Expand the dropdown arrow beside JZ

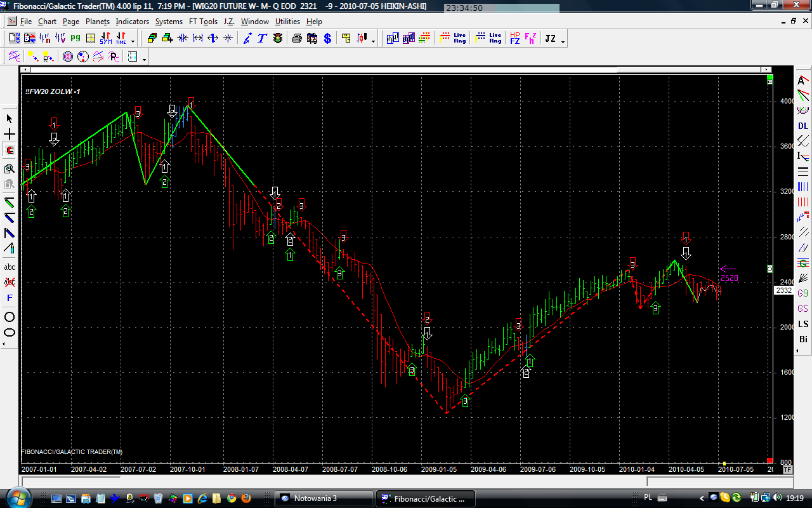563,41
